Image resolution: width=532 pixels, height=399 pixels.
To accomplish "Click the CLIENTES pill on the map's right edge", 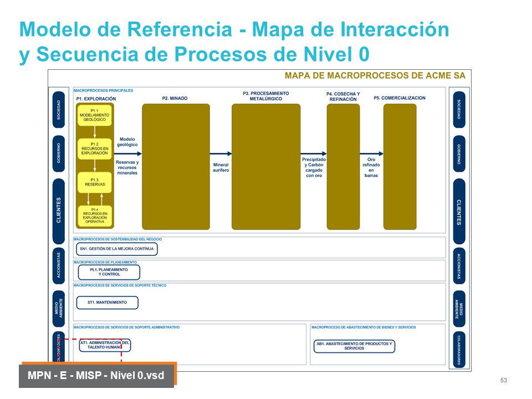I will 459,211.
